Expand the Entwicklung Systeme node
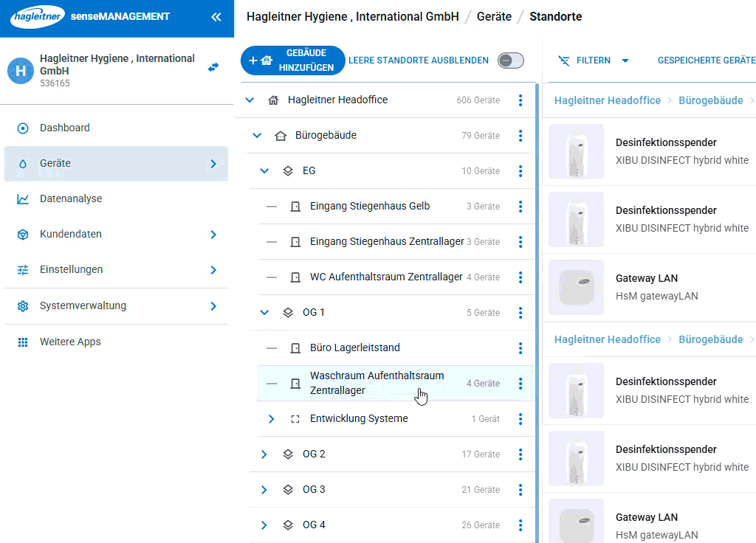756x543 pixels. (x=272, y=419)
